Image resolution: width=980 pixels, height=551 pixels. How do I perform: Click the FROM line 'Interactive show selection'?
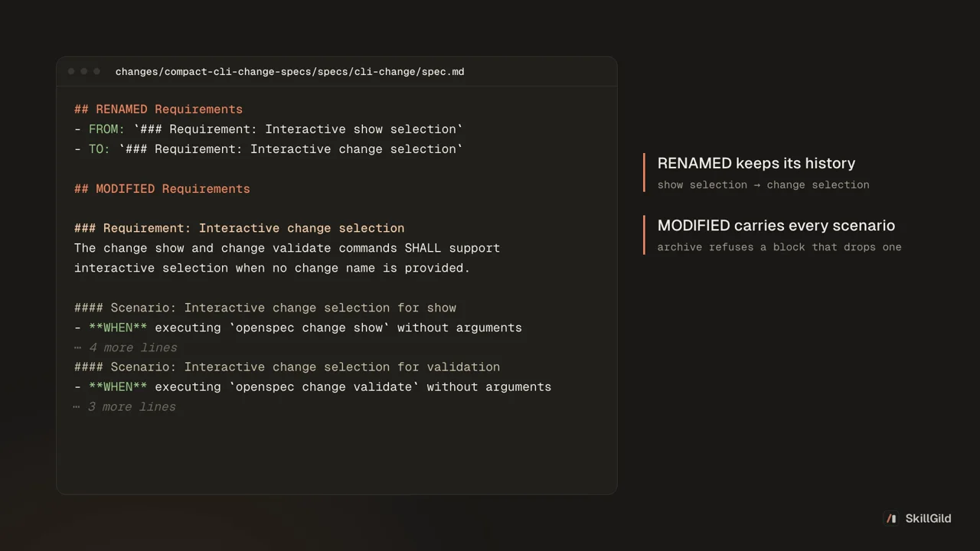(269, 129)
